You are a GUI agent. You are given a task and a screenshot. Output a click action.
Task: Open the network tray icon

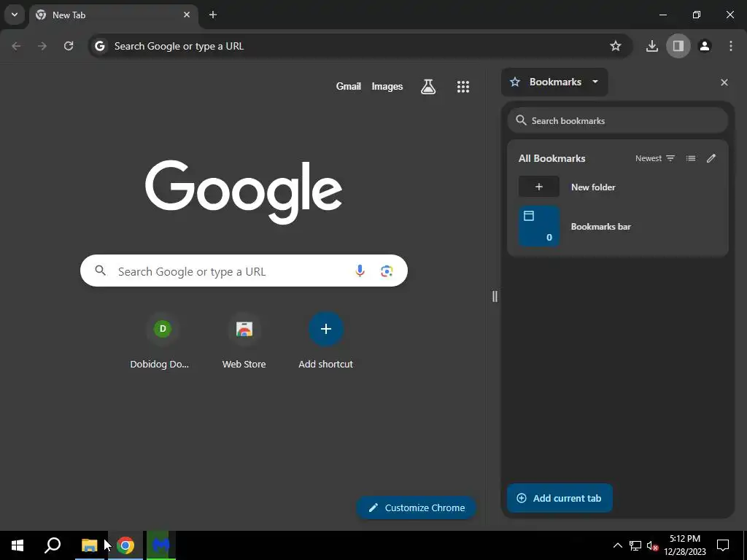tap(635, 545)
